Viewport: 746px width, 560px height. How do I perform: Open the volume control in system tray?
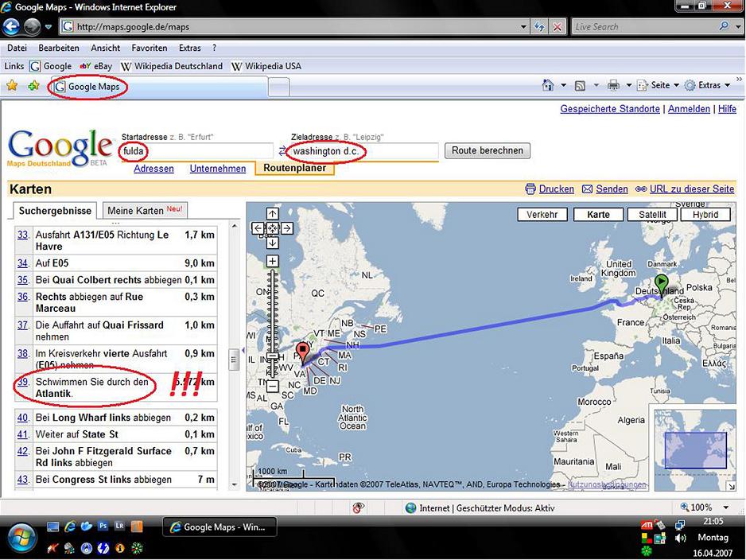coord(681,538)
